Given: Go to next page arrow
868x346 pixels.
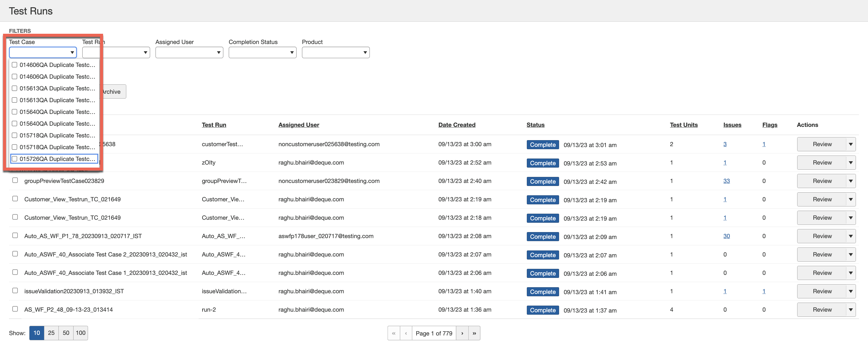Looking at the screenshot, I should [x=462, y=333].
